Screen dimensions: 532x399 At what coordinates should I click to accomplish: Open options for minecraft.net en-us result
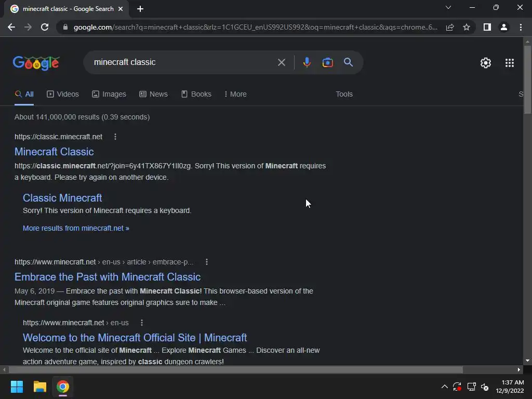pos(142,323)
